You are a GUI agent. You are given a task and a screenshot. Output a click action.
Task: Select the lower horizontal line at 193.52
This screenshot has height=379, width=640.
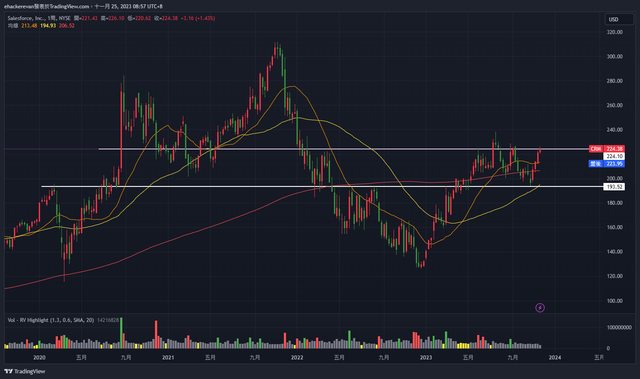click(x=322, y=186)
